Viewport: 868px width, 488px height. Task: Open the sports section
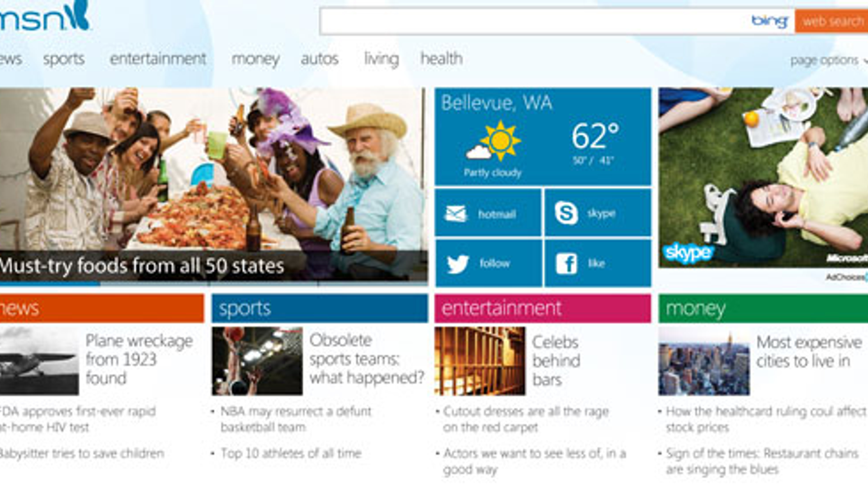point(63,59)
